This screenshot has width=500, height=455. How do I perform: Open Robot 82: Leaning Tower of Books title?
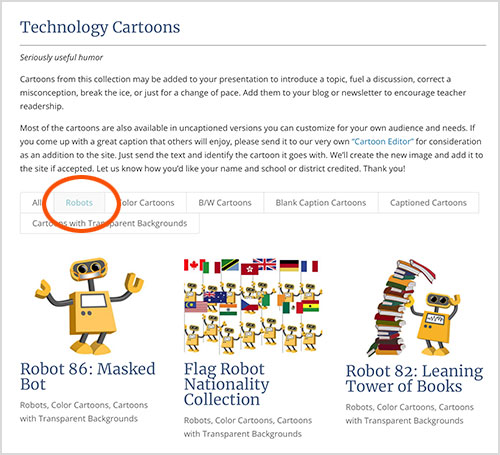click(414, 378)
